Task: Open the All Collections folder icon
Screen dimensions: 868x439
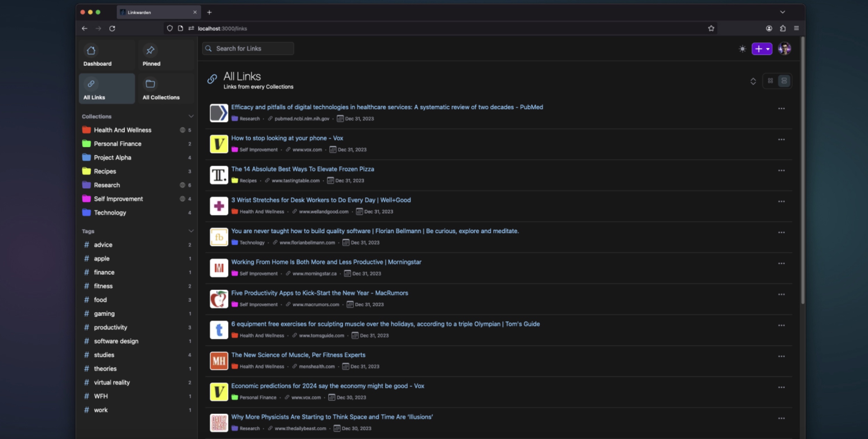Action: tap(150, 84)
